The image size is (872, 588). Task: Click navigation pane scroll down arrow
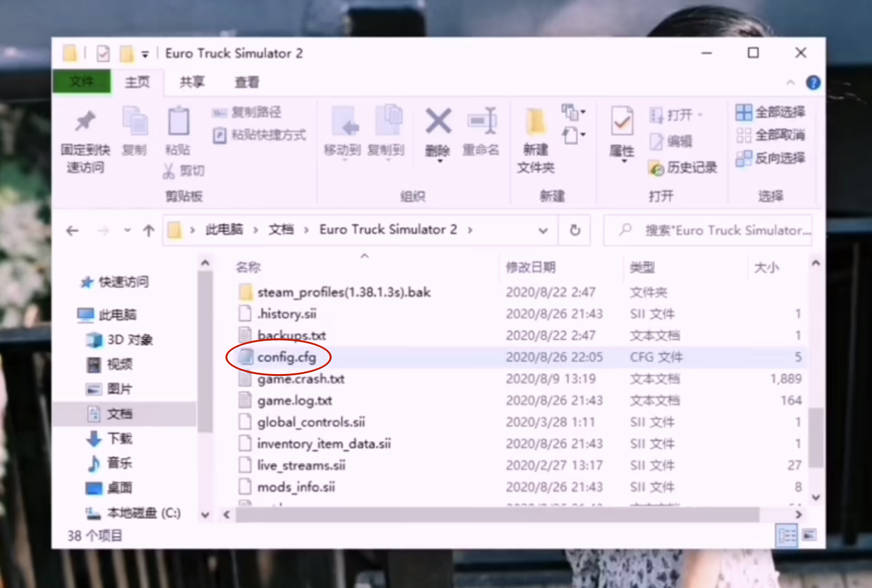tap(205, 515)
